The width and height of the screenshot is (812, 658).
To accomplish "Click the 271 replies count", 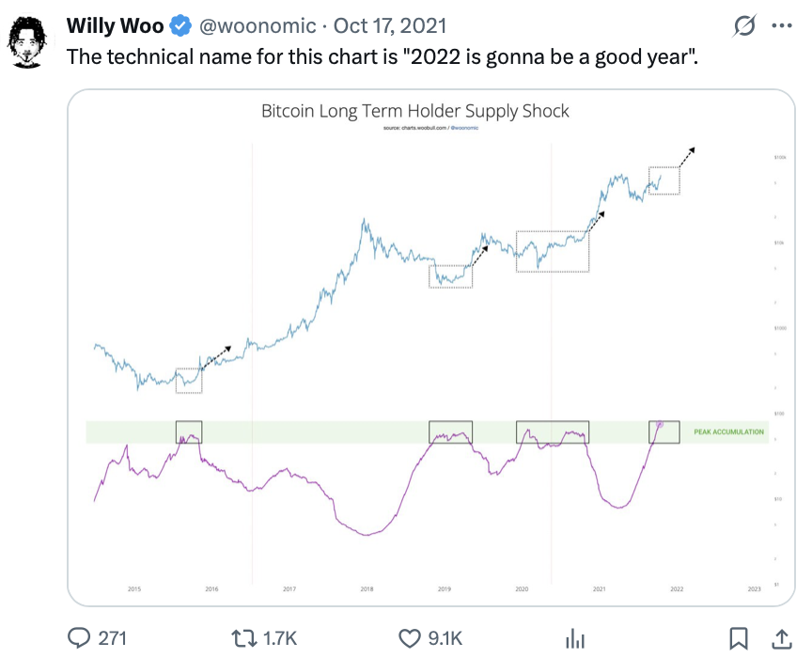I will 112,638.
